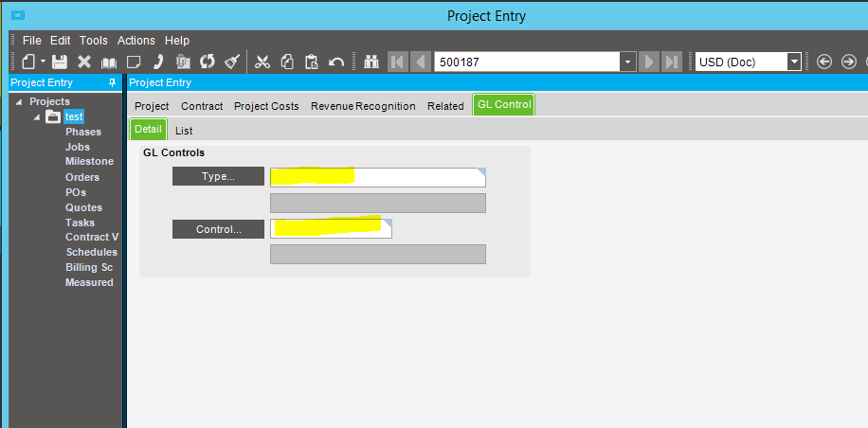
Task: Go to previous record navigation button
Action: pos(421,62)
